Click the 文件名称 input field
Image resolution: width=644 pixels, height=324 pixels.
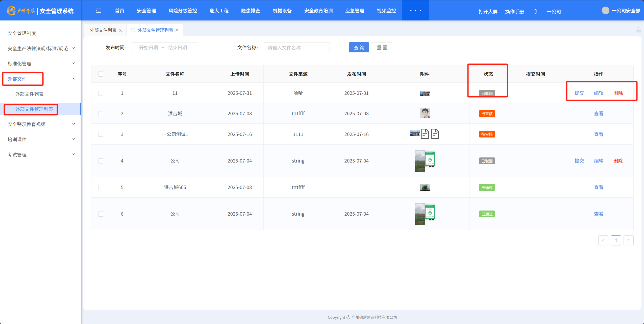click(x=296, y=48)
